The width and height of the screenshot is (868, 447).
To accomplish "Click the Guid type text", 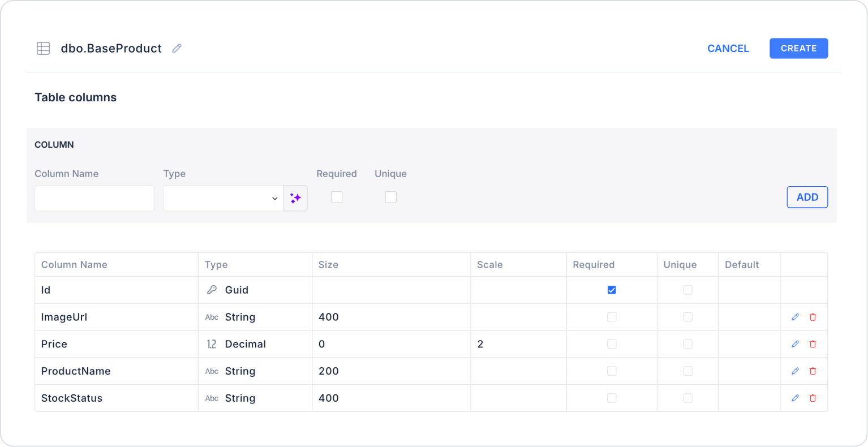I will point(237,290).
